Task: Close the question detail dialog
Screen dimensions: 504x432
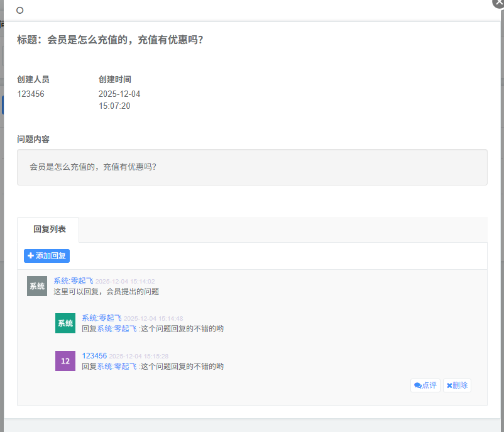Action: pyautogui.click(x=498, y=4)
